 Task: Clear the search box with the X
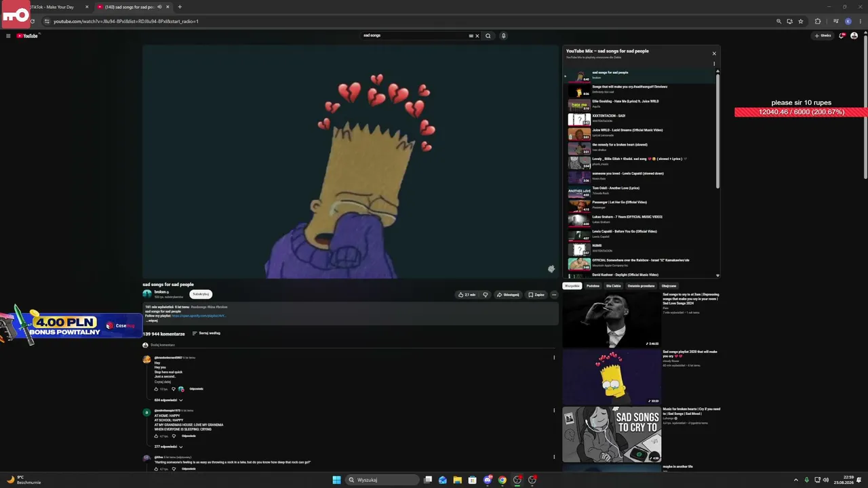(477, 36)
